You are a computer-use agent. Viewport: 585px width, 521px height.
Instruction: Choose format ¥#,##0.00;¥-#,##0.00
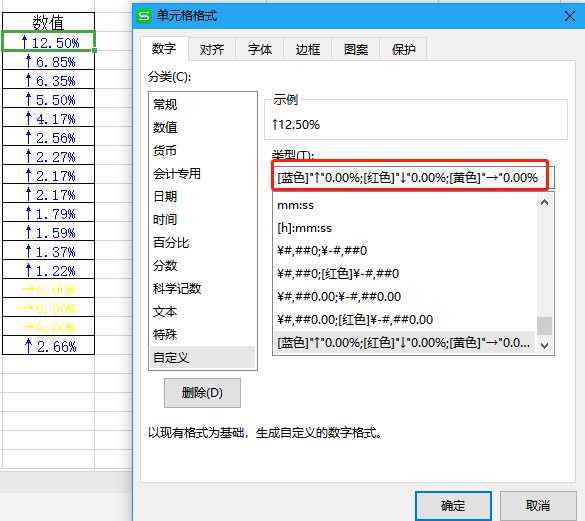pos(405,297)
